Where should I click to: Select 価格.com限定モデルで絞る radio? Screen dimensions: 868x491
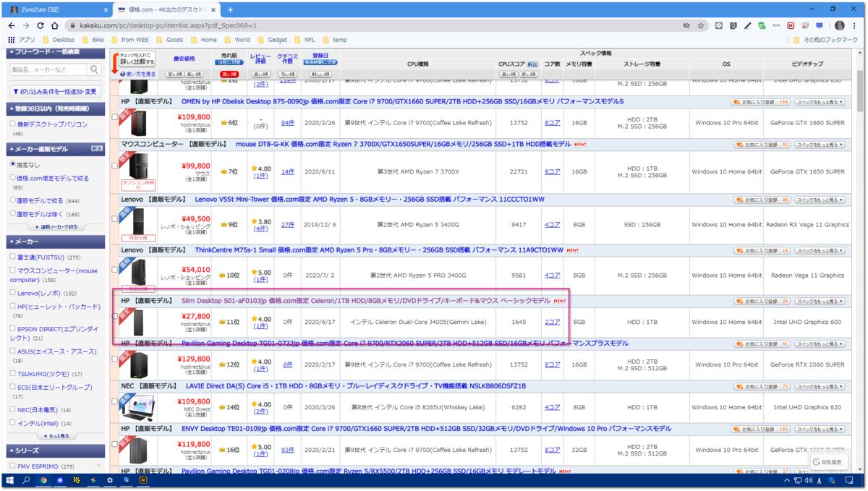13,177
